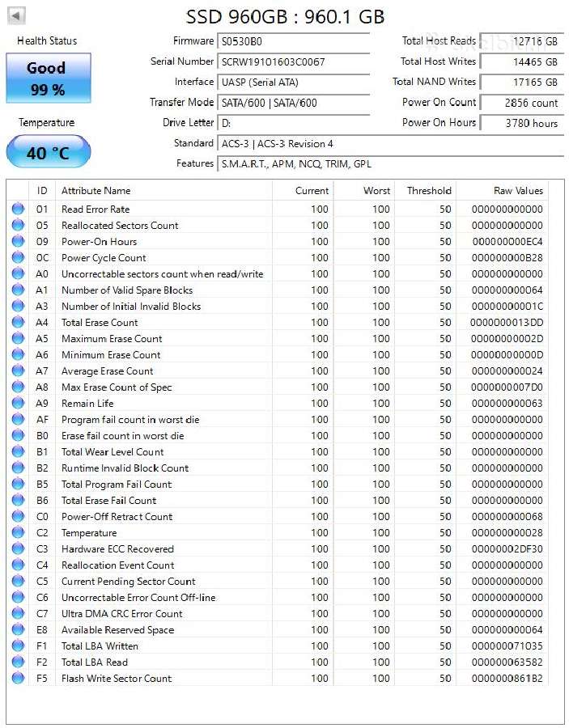This screenshot has width=569, height=728.
Task: Click status orb for Temperature attribute row
Action: 18,532
